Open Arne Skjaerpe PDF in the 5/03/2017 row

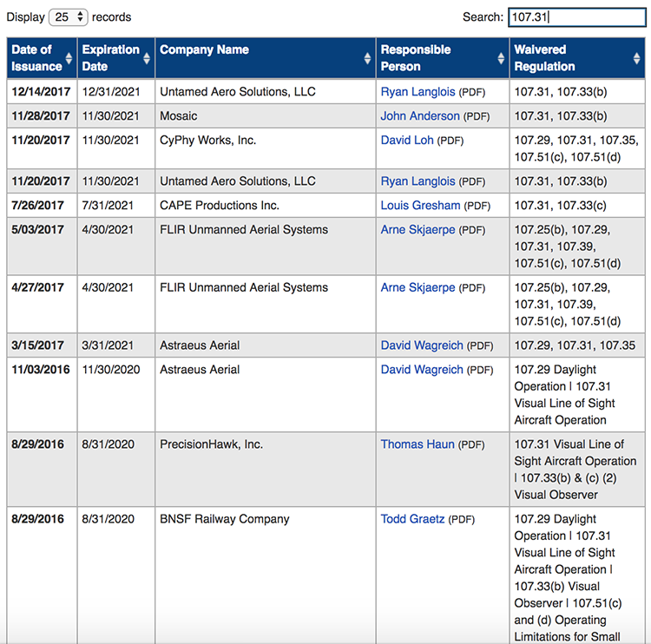418,230
